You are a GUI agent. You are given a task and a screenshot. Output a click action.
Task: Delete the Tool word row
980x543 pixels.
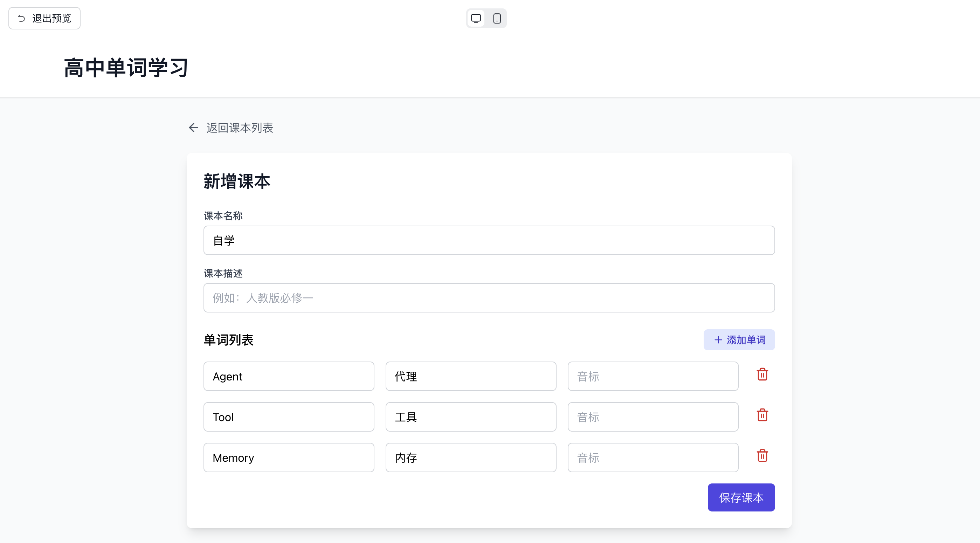point(762,415)
